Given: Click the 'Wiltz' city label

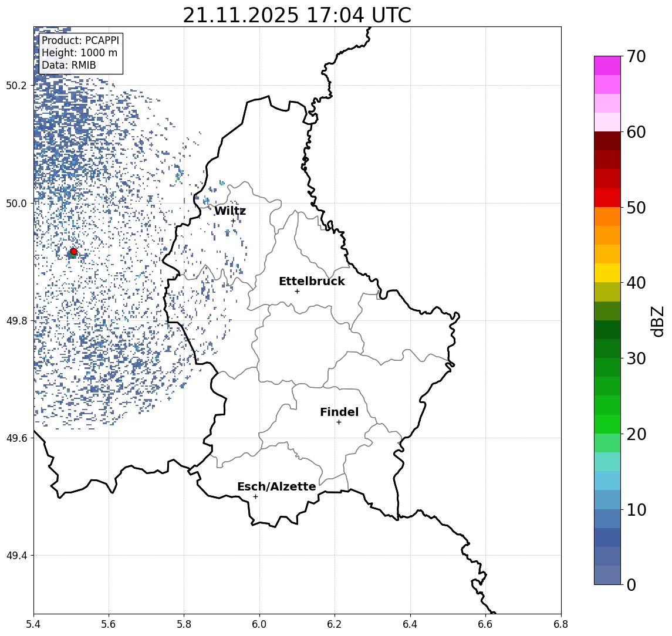Looking at the screenshot, I should (x=230, y=211).
